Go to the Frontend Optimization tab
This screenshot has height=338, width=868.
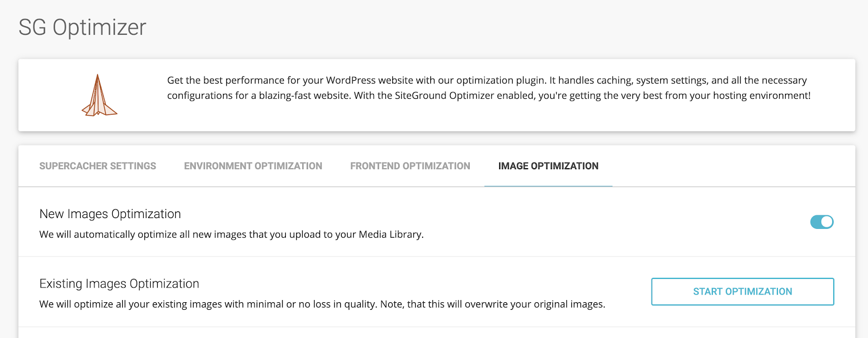tap(410, 166)
